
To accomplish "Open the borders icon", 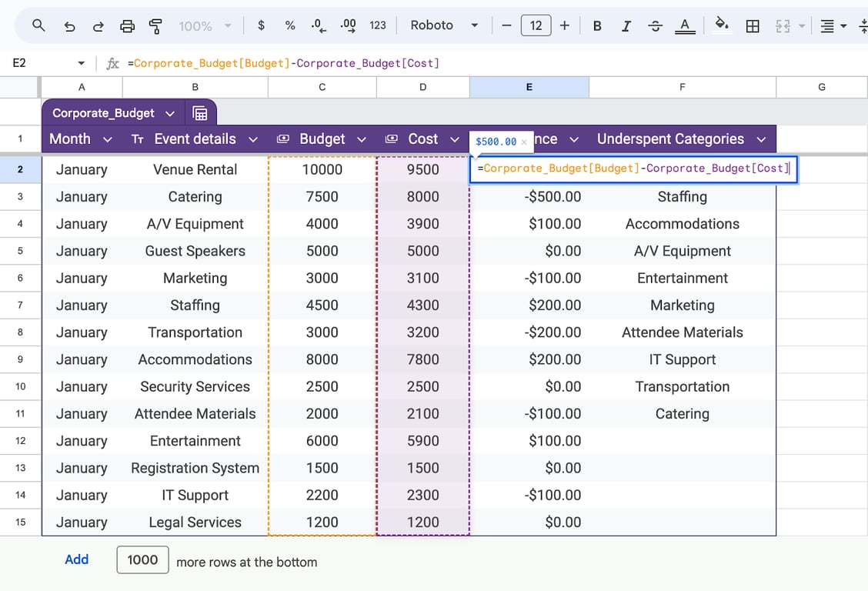I will [x=753, y=26].
